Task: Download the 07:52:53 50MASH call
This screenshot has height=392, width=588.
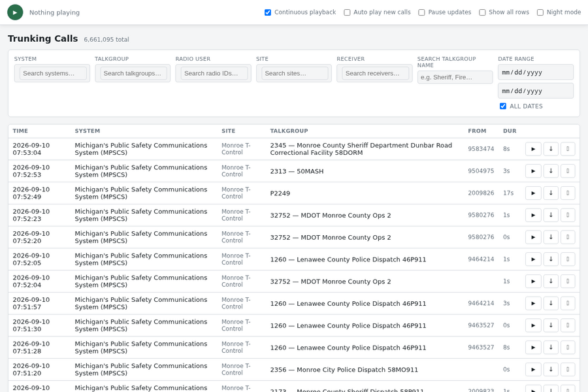Action: pyautogui.click(x=551, y=171)
